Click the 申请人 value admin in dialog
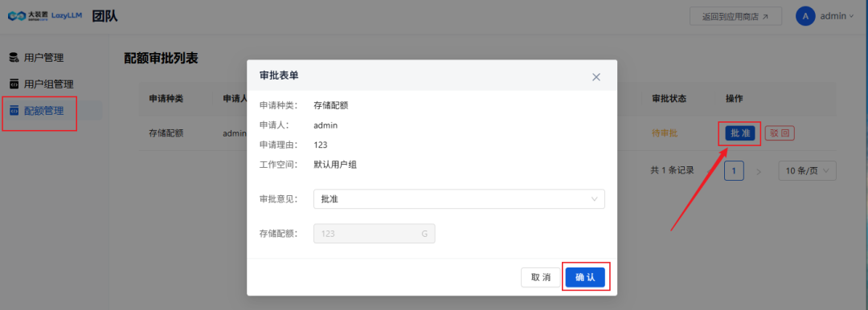 [325, 125]
